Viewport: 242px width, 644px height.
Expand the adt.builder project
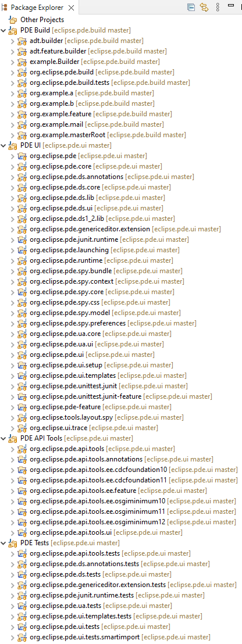click(12, 41)
